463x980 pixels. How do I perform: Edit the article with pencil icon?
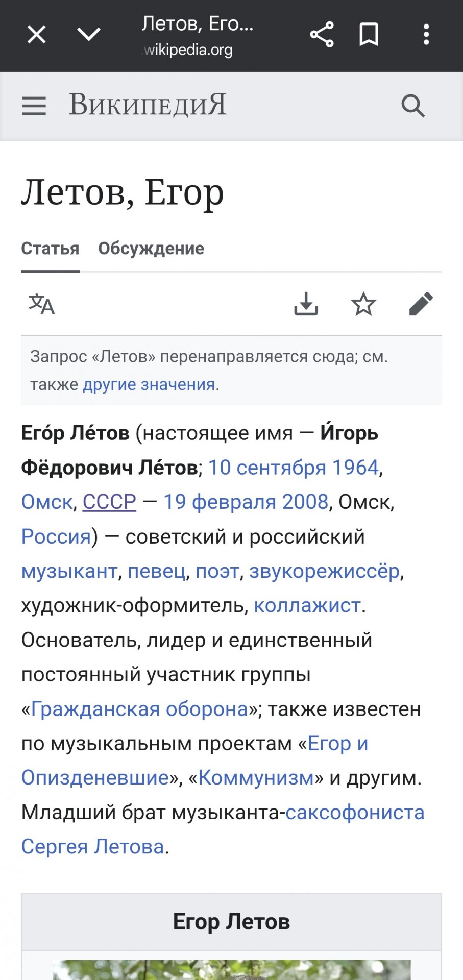(421, 304)
